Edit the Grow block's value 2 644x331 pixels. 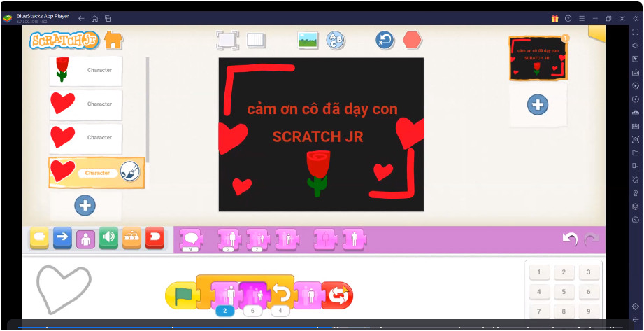[224, 311]
